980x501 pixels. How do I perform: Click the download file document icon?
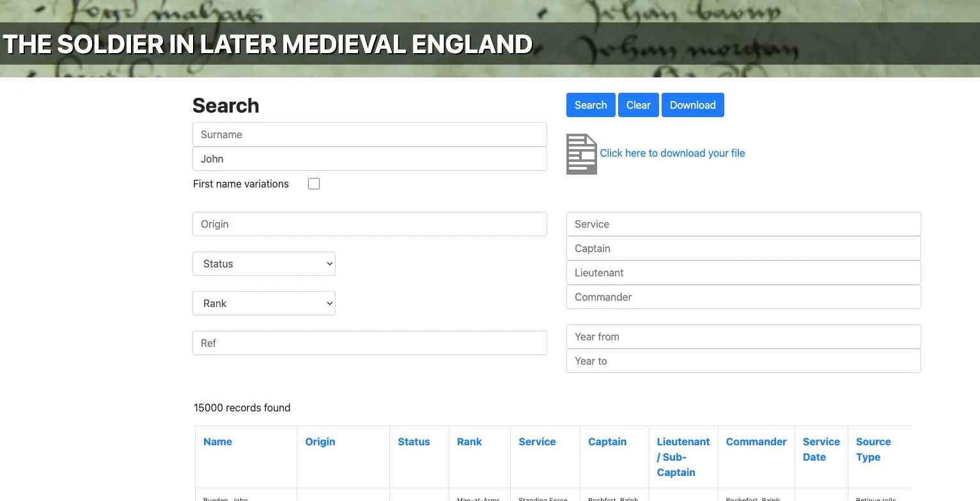pyautogui.click(x=582, y=154)
